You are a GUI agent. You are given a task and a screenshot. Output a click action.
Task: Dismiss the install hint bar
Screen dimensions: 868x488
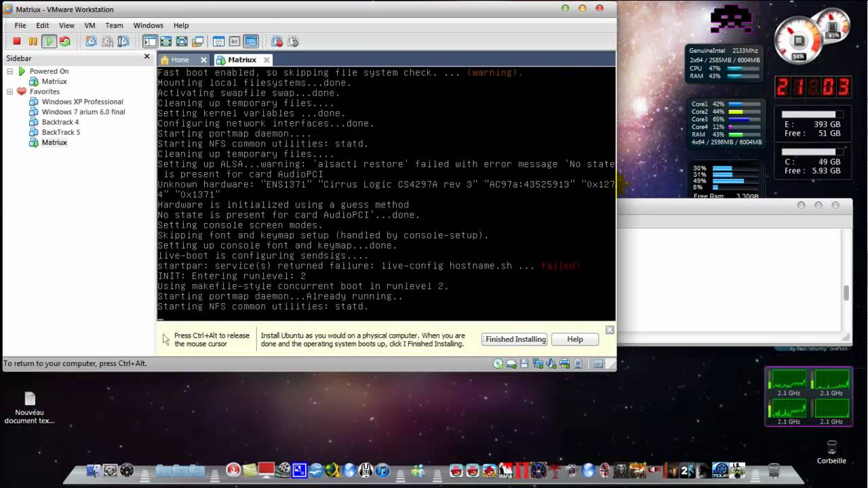610,329
